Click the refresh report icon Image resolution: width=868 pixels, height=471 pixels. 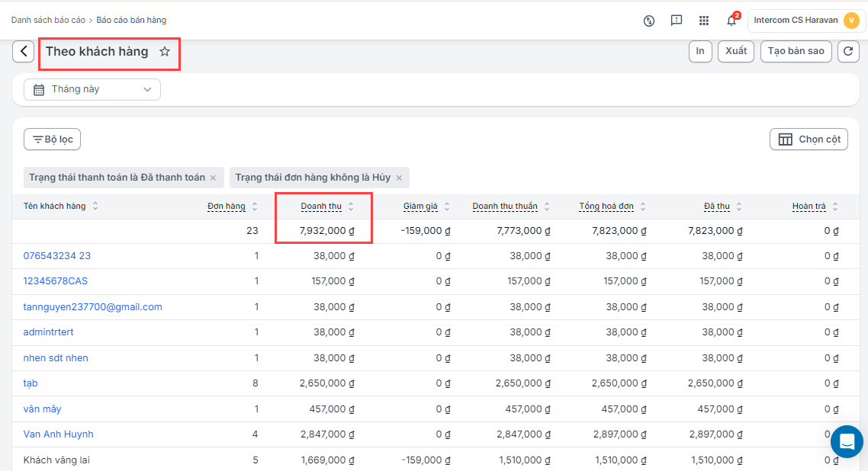pos(848,51)
